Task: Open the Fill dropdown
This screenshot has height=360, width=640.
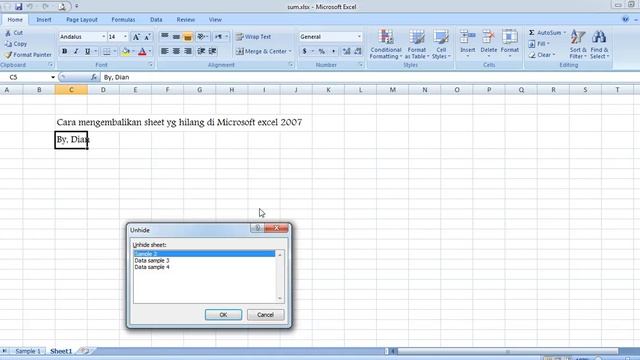Action: pyautogui.click(x=539, y=44)
